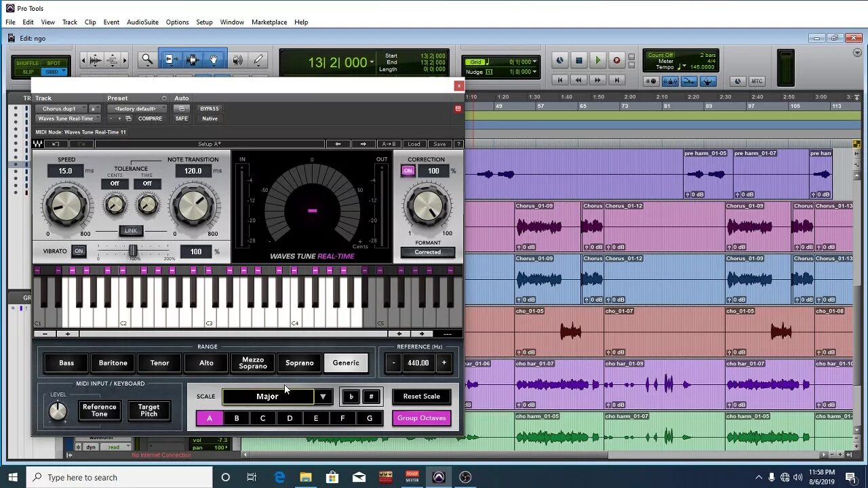Open the Scale dropdown arrow

(x=323, y=396)
